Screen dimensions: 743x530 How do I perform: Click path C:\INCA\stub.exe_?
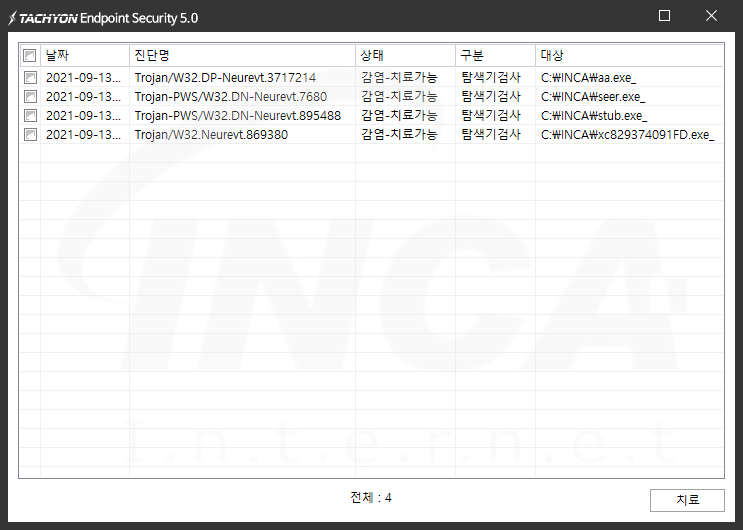594,116
